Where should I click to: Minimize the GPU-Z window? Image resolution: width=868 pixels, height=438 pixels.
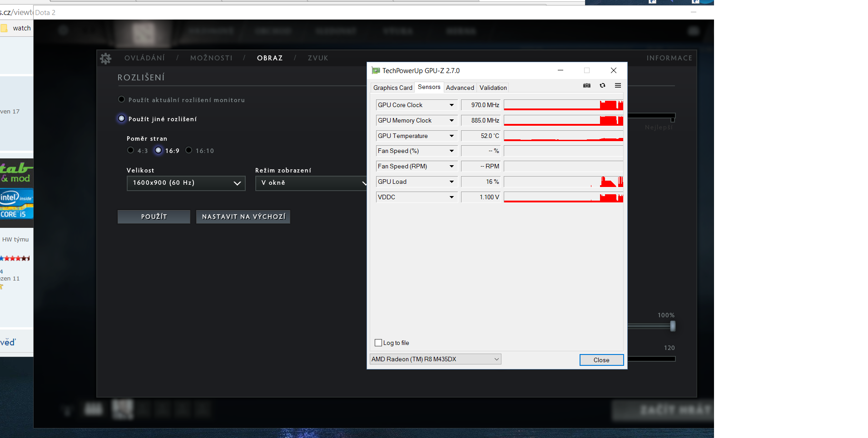[560, 70]
